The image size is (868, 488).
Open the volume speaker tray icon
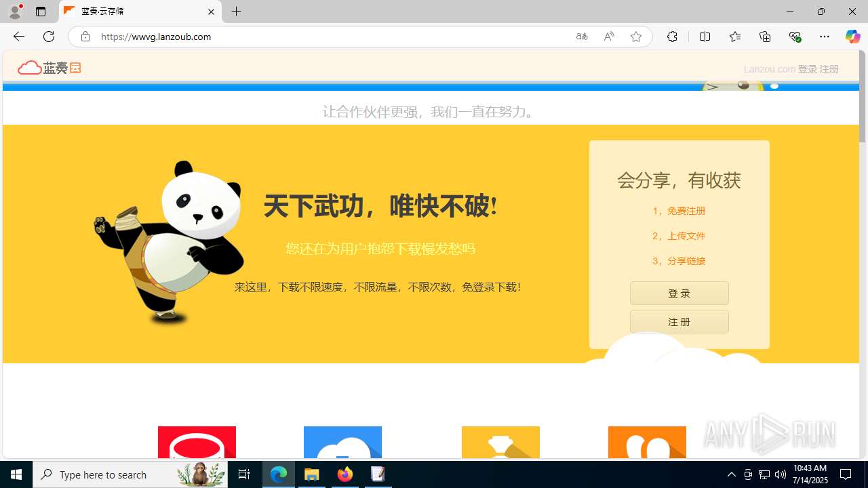click(x=781, y=474)
